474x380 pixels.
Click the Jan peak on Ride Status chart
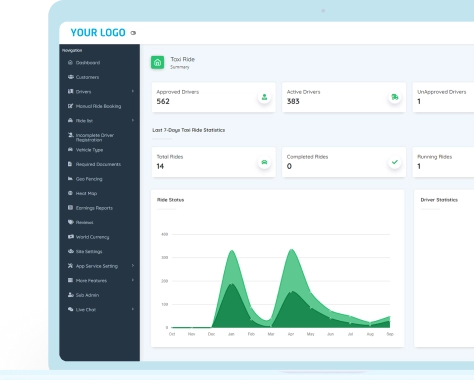(232, 251)
